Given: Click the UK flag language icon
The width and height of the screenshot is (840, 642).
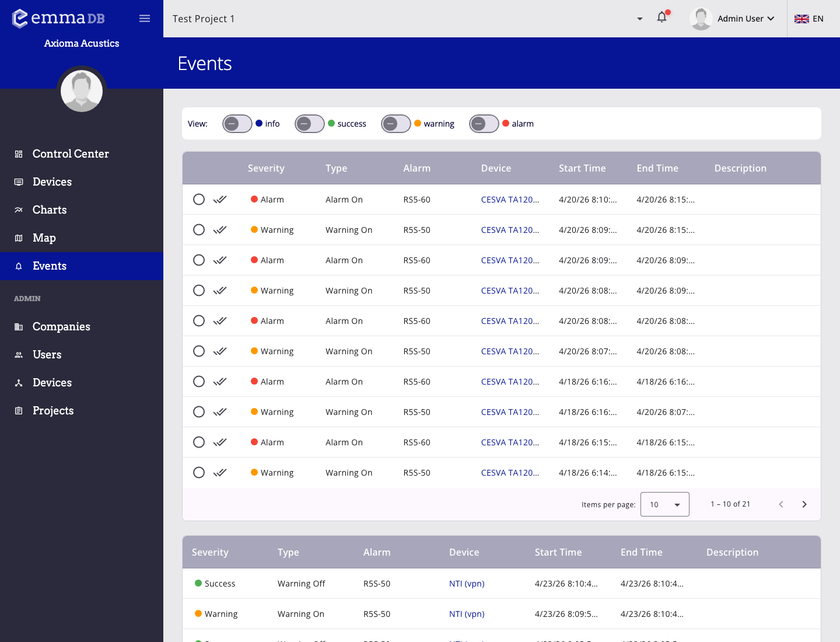Looking at the screenshot, I should click(x=801, y=19).
